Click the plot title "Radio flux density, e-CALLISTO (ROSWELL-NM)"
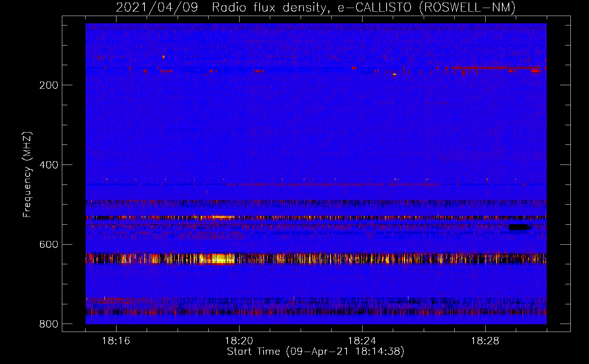This screenshot has width=589, height=364. (364, 7)
